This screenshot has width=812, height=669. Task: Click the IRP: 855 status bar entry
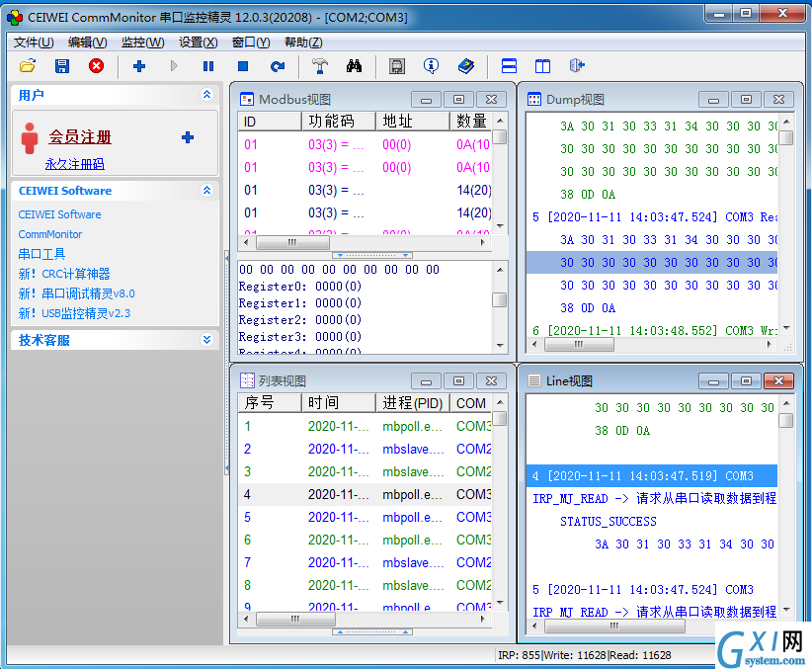click(x=519, y=655)
